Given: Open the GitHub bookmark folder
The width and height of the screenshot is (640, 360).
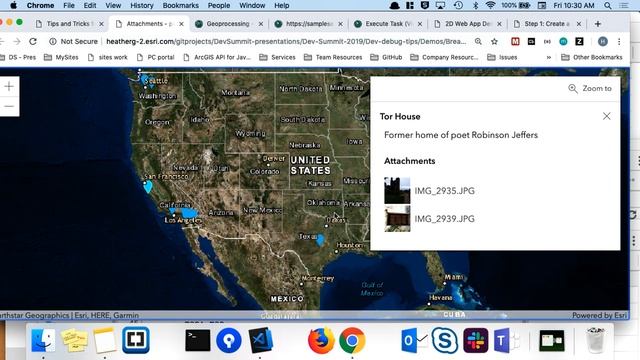Looking at the screenshot, I should [x=386, y=57].
